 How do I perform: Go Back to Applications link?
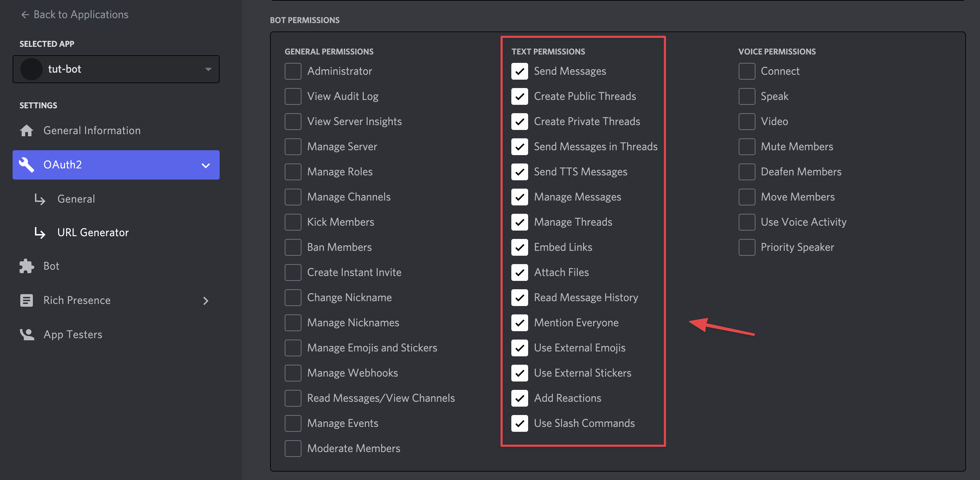pyautogui.click(x=81, y=14)
